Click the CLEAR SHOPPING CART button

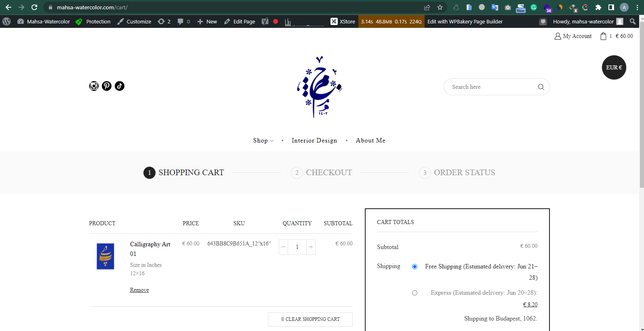click(x=310, y=319)
